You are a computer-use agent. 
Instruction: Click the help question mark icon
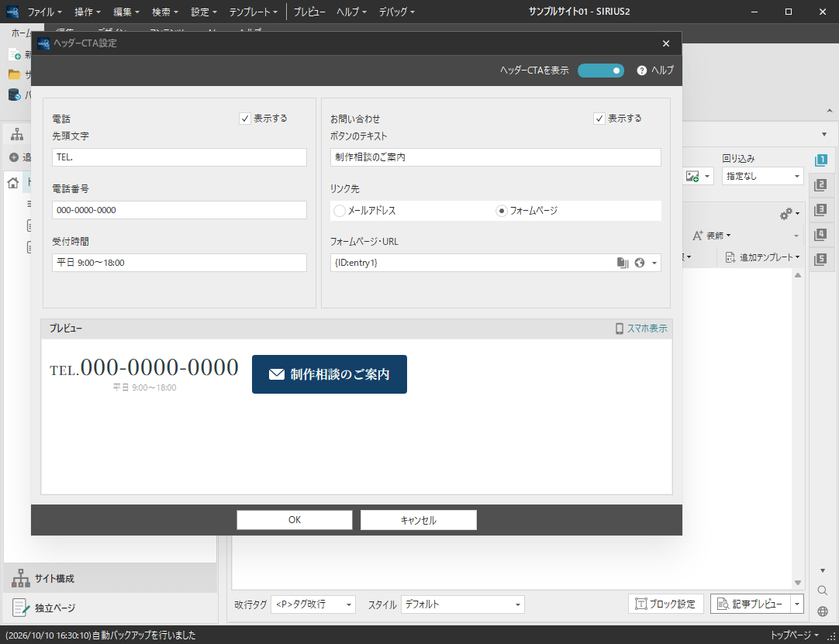pyautogui.click(x=642, y=71)
